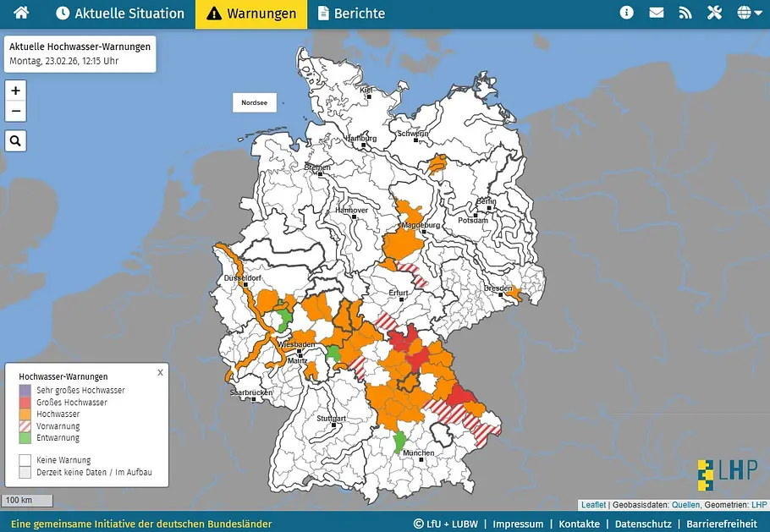Click the München city marker
Screen dimensions: 770x532
[421, 460]
